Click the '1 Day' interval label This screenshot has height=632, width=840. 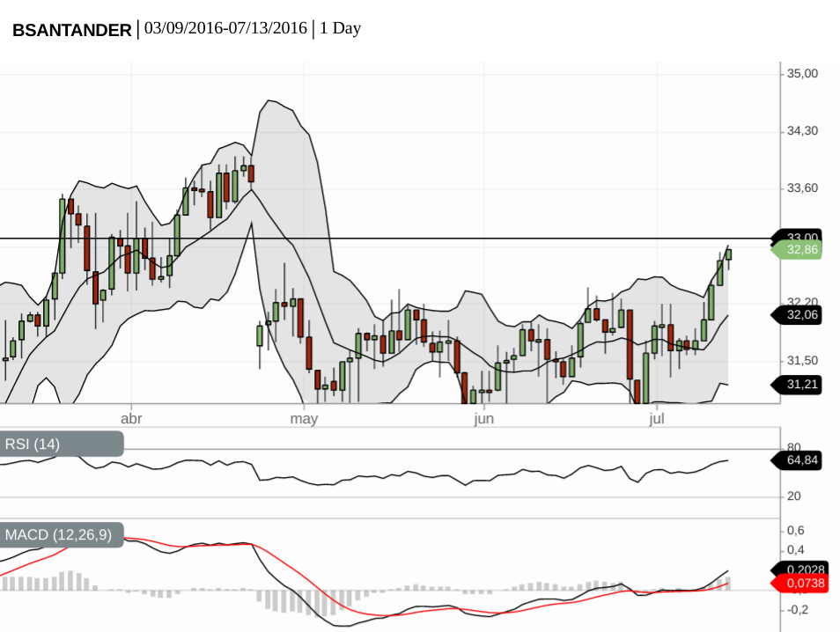[x=340, y=28]
